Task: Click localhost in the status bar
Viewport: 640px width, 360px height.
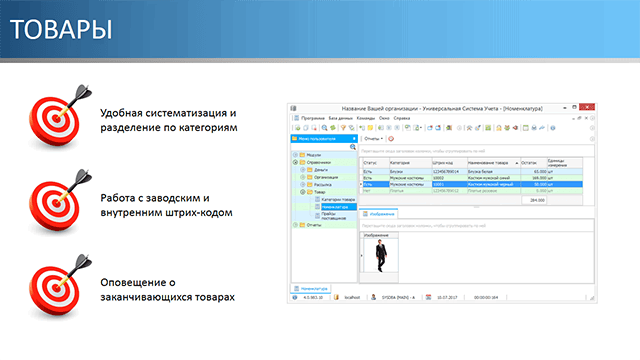Action: coord(352,298)
